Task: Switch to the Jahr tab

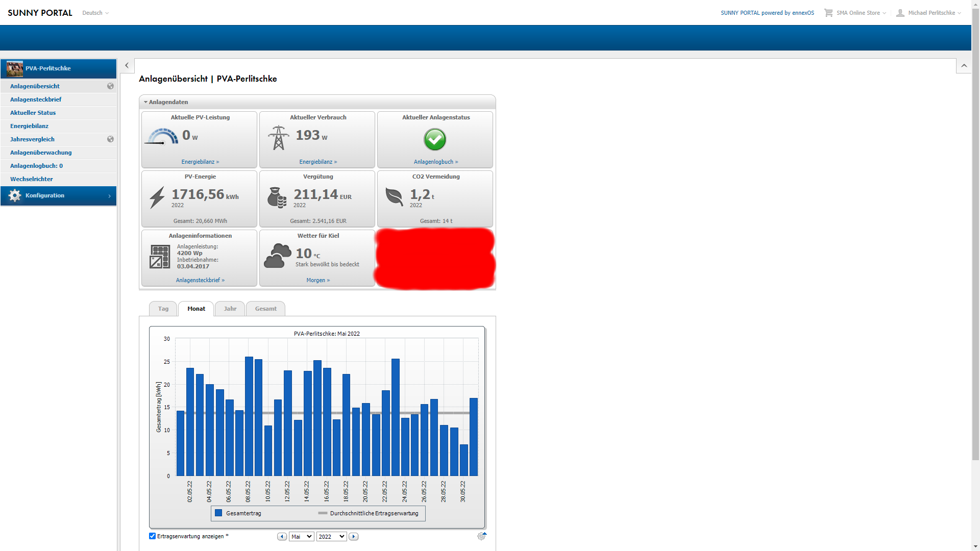Action: [x=230, y=309]
